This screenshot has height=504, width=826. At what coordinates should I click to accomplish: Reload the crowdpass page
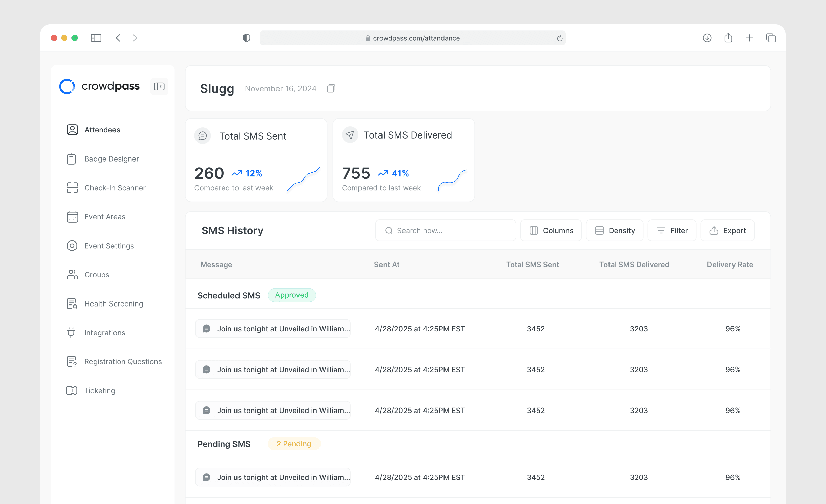coord(560,38)
